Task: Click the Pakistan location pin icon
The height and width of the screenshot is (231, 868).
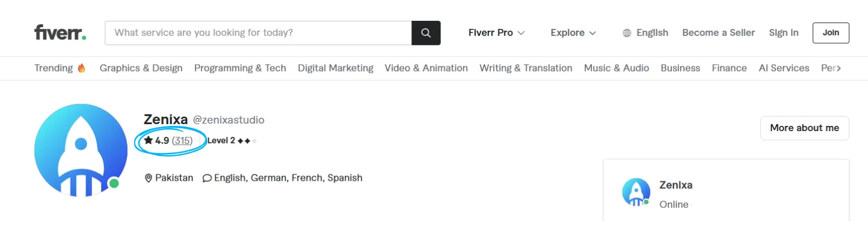Action: (149, 178)
